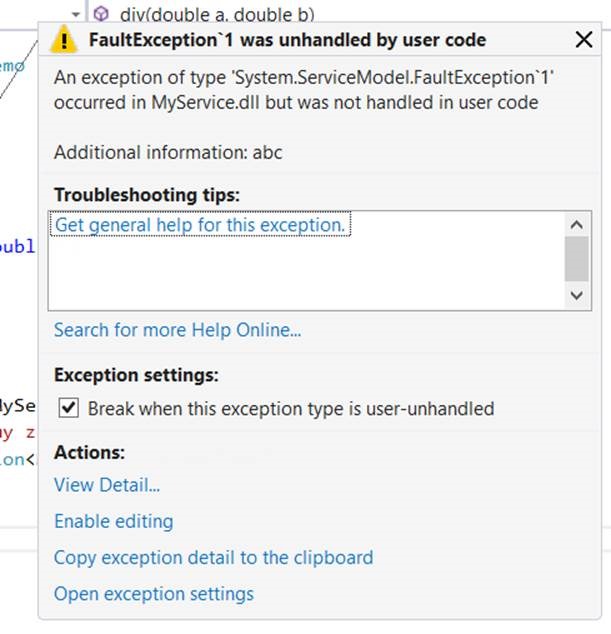Close the FaultException popup with the X

pos(584,40)
